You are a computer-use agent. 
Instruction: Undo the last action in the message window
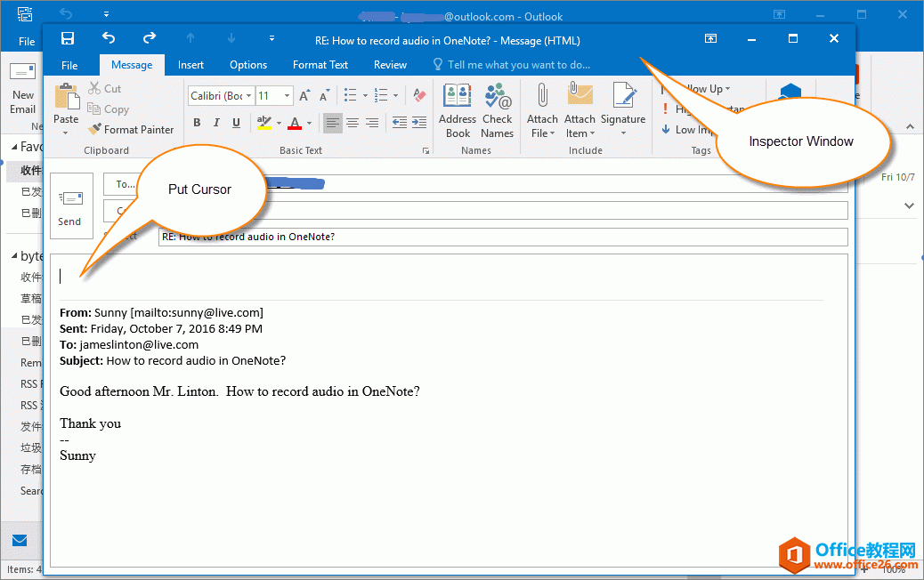pyautogui.click(x=109, y=39)
